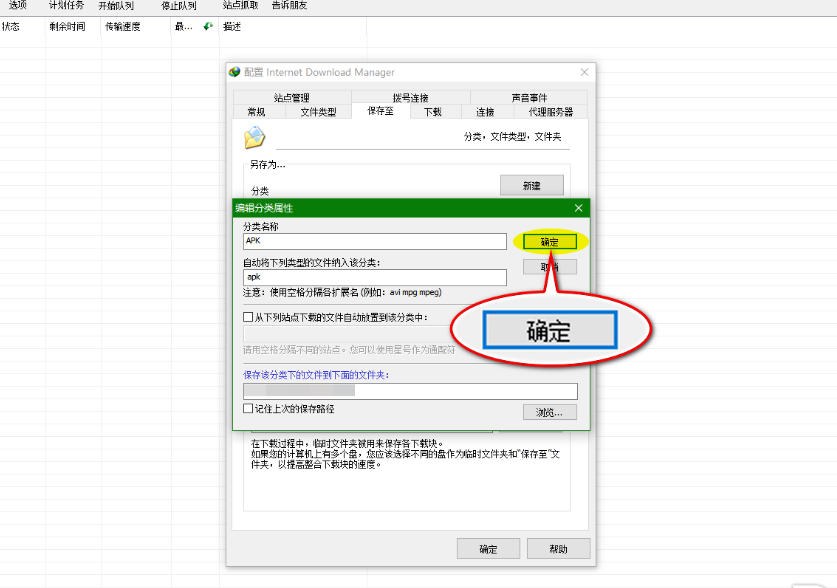Open 站点抓取 from the toolbar
Image resolution: width=837 pixels, height=588 pixels.
pyautogui.click(x=240, y=5)
